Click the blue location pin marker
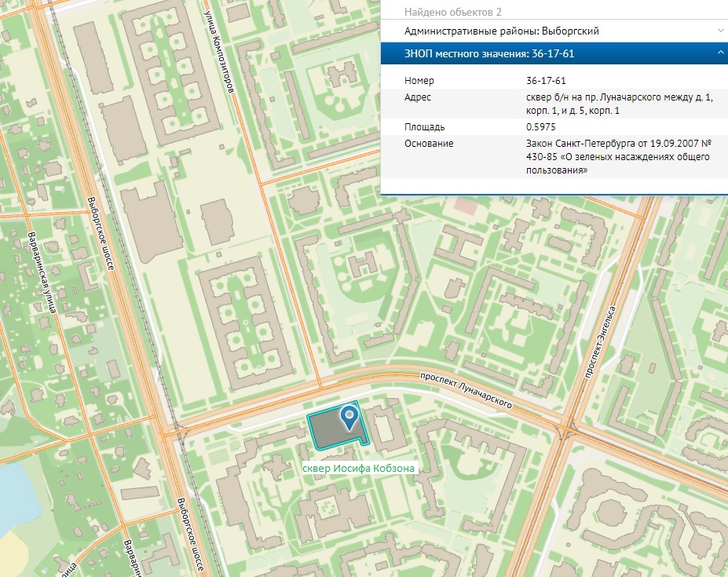 click(349, 415)
